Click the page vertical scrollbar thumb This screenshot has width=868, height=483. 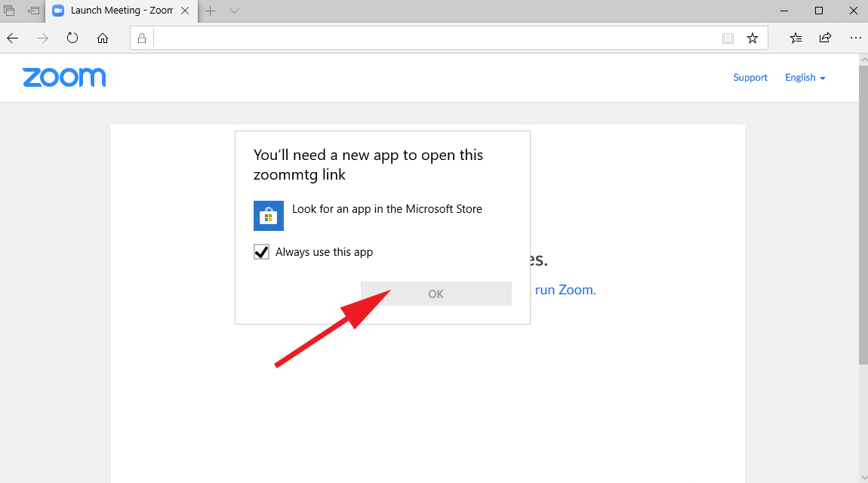(x=863, y=214)
